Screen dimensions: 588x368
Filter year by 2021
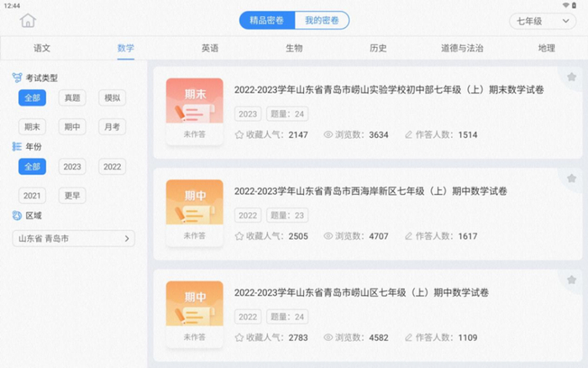tap(32, 196)
